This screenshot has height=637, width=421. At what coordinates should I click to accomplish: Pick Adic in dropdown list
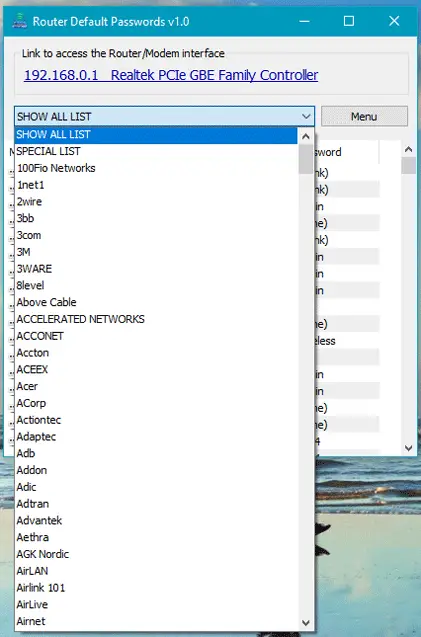[156, 487]
